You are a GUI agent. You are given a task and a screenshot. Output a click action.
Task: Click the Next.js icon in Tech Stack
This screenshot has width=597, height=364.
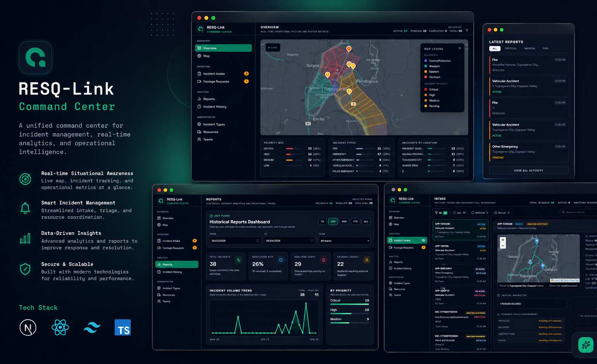(28, 328)
